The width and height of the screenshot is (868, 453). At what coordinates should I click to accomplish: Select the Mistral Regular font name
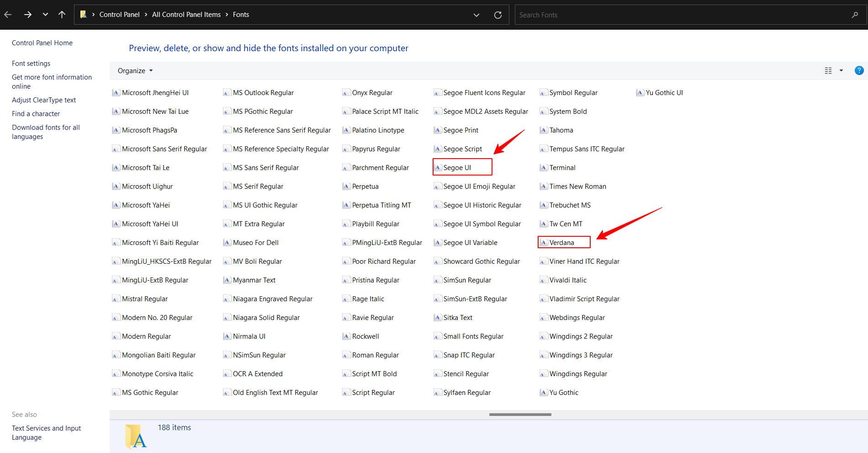(x=145, y=299)
